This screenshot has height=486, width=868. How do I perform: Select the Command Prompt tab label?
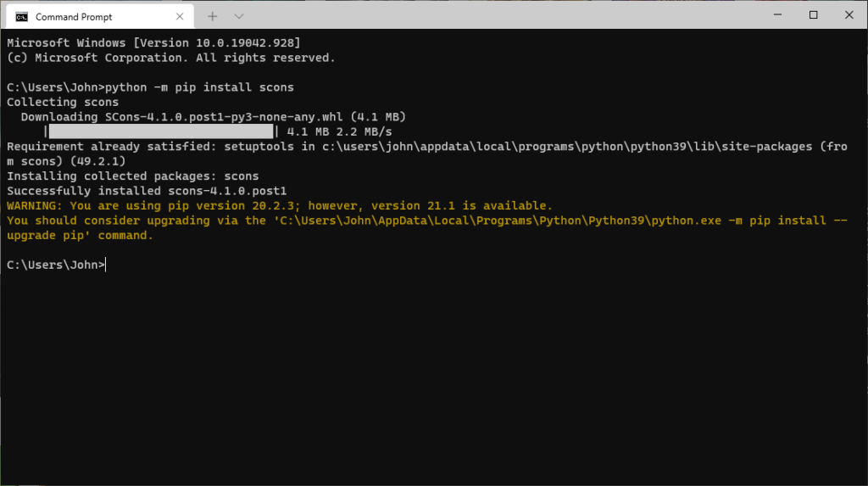tap(74, 17)
